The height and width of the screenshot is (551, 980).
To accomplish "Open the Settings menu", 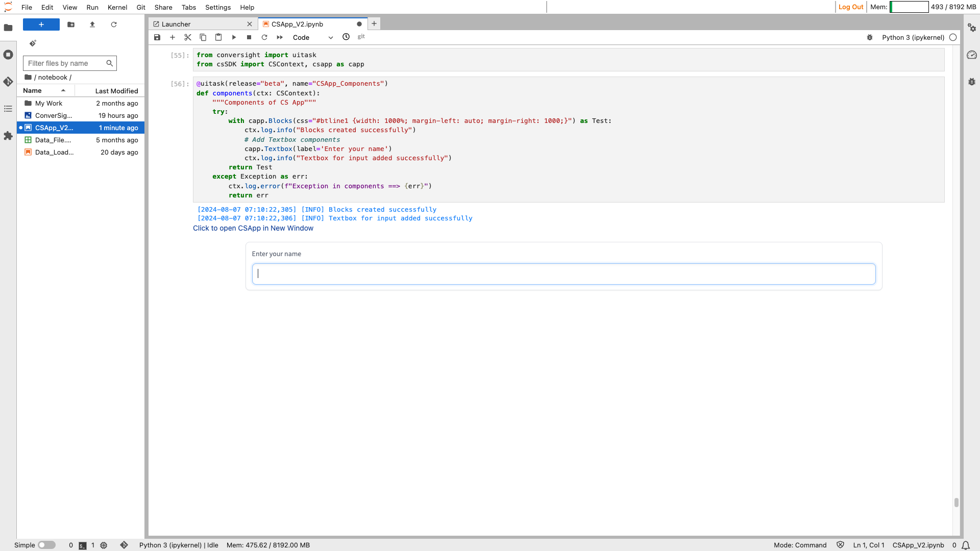I will (x=218, y=7).
